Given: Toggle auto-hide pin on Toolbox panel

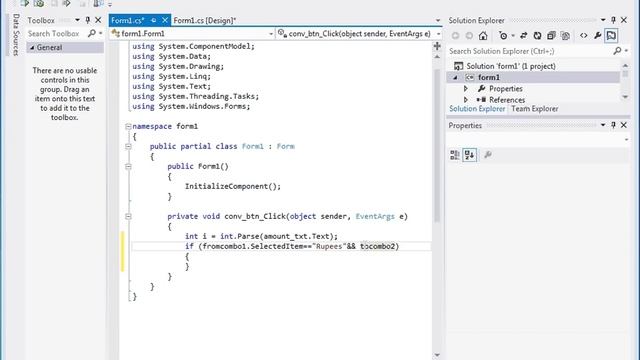Looking at the screenshot, I should 87,20.
